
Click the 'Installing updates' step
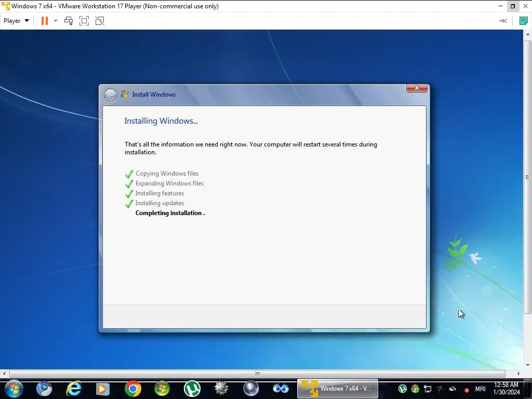[159, 203]
